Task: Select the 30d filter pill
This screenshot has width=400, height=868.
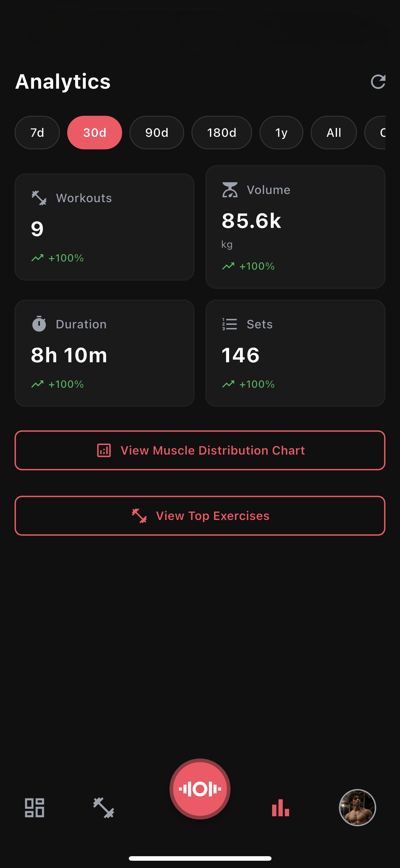Action: point(95,133)
